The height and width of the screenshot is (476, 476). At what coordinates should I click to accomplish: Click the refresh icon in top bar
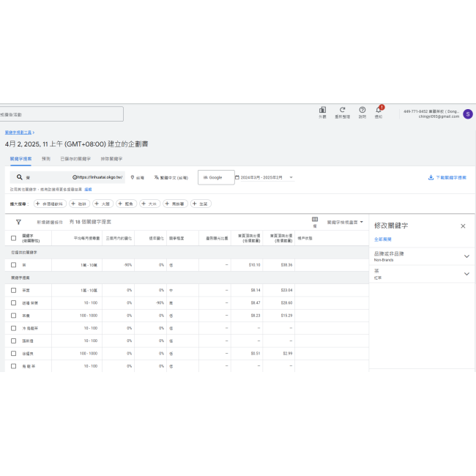[x=342, y=111]
